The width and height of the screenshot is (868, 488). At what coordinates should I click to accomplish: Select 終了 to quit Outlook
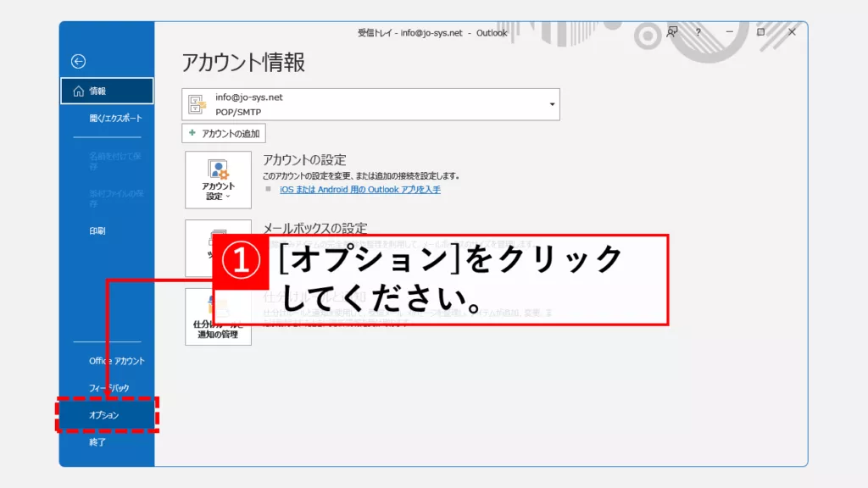click(x=97, y=441)
